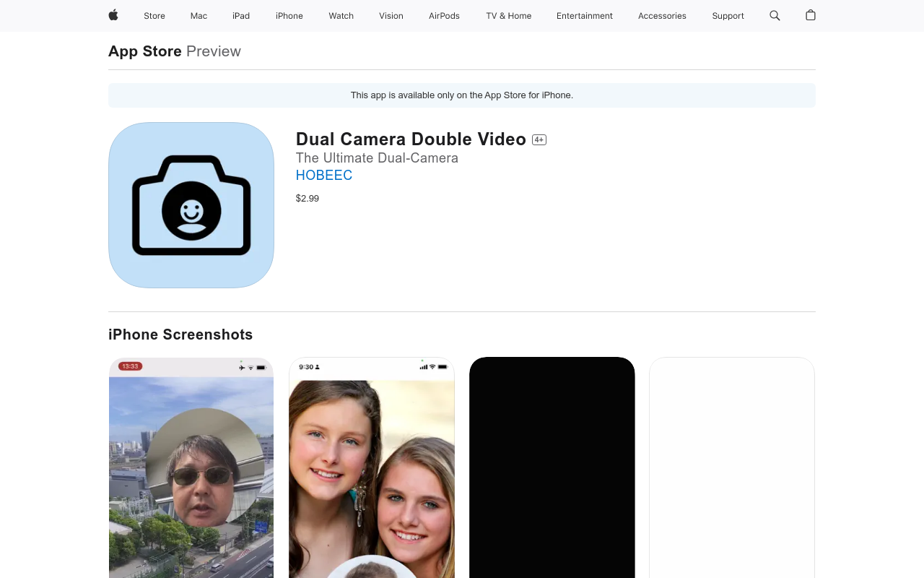Open the Watch menu
Image resolution: width=924 pixels, height=578 pixels.
point(341,16)
